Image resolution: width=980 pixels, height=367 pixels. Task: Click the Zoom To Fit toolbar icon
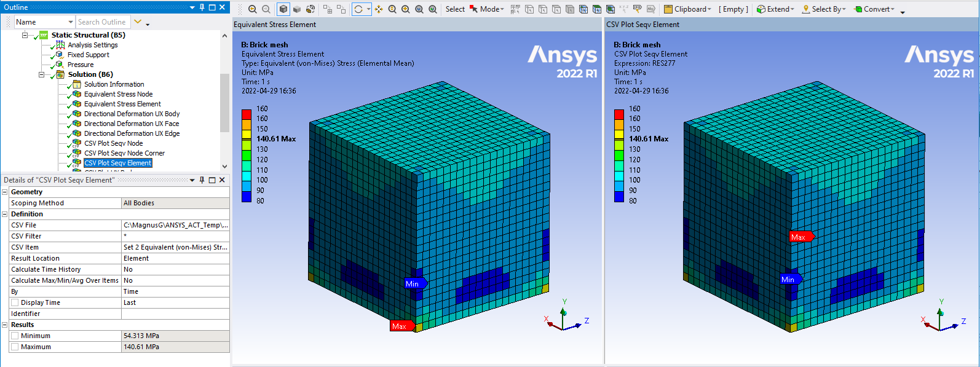[x=419, y=9]
